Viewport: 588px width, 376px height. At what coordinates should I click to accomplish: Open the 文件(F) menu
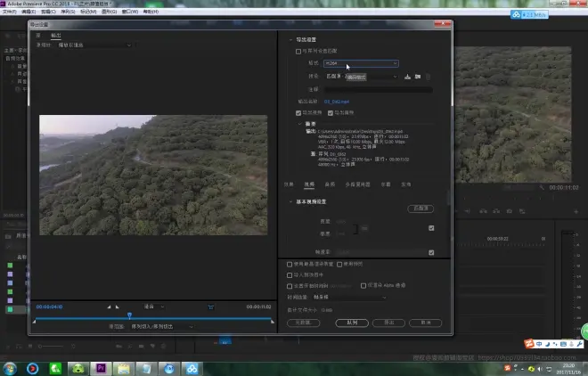tap(10, 12)
